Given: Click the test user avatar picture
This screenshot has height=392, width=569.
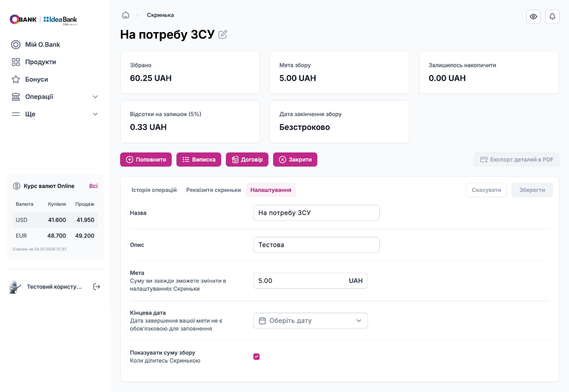Looking at the screenshot, I should click(15, 286).
